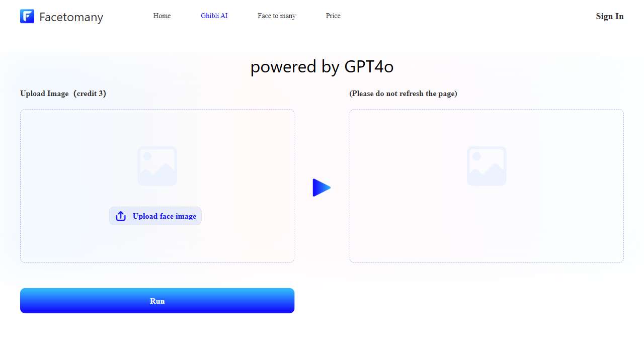Select Face to many in navigation
644x362 pixels.
point(277,16)
